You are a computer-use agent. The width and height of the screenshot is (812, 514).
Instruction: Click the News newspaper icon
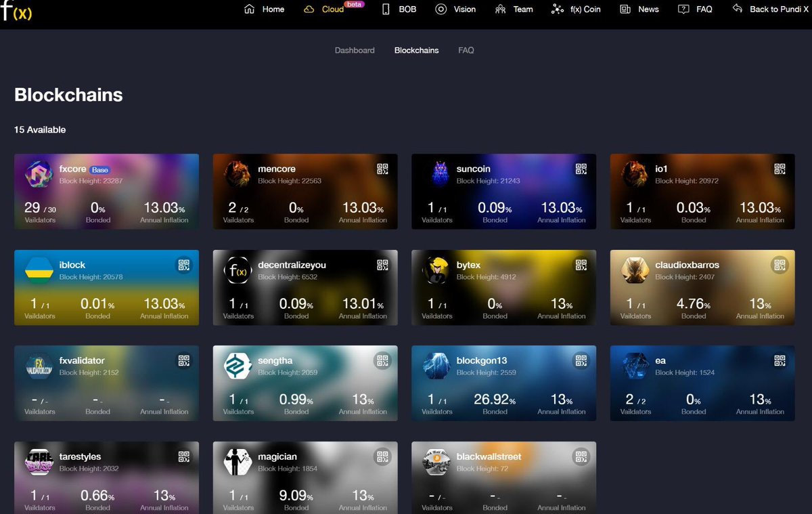625,9
